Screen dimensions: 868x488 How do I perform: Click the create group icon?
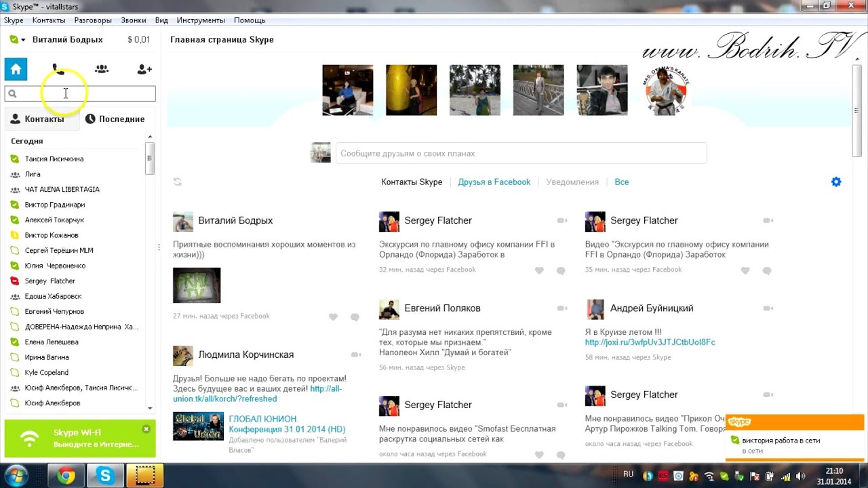[102, 69]
